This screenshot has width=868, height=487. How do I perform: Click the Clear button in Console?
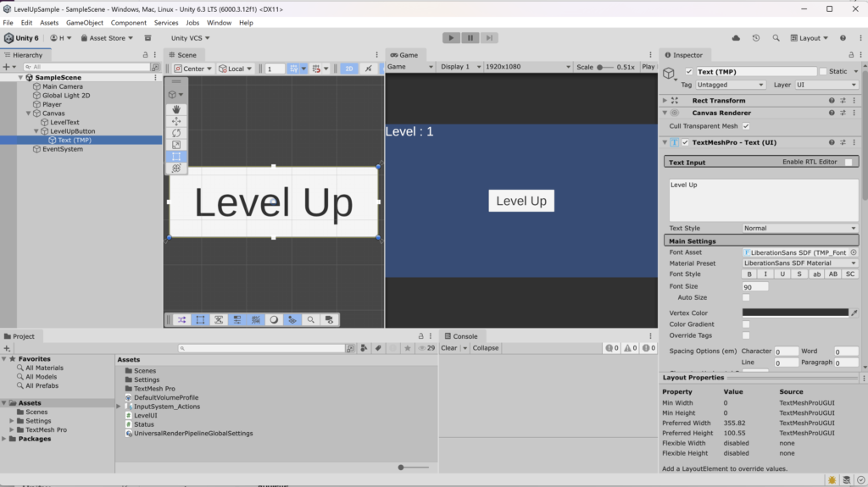click(x=449, y=348)
